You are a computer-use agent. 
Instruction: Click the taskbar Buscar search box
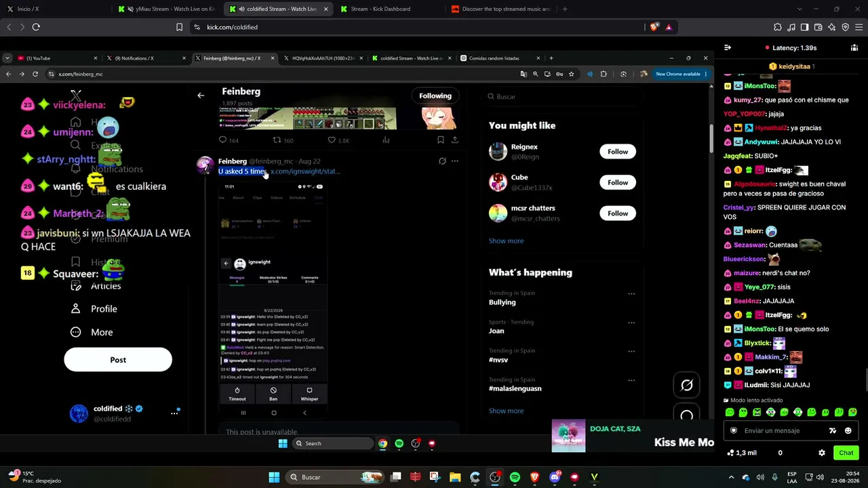click(336, 477)
